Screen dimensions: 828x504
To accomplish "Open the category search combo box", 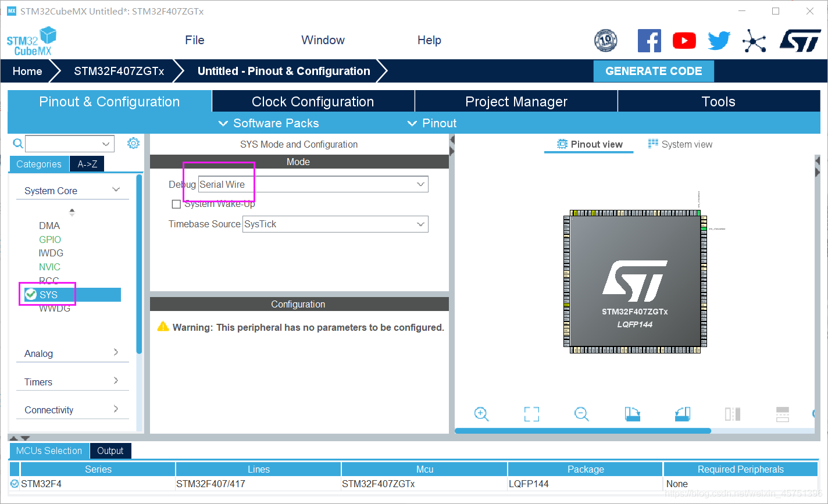I will [70, 144].
